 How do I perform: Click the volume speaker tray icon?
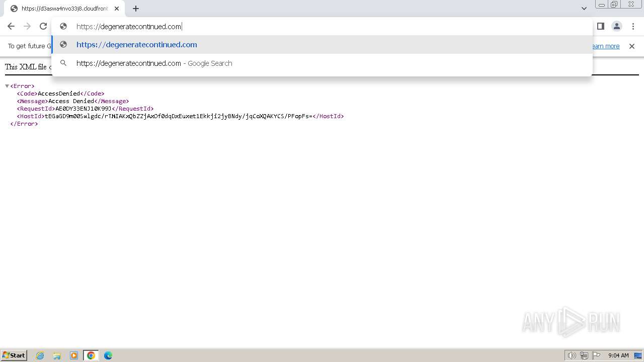[572, 355]
